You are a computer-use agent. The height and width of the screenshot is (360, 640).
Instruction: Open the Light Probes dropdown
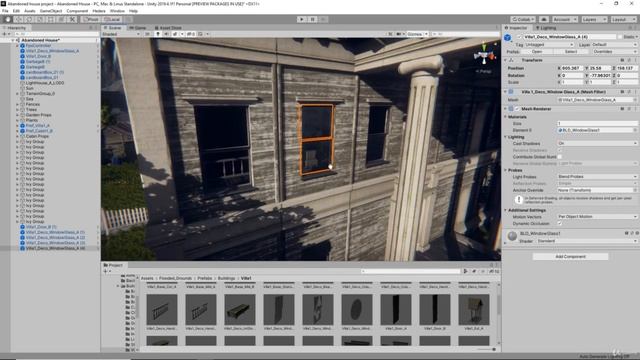[x=597, y=176]
